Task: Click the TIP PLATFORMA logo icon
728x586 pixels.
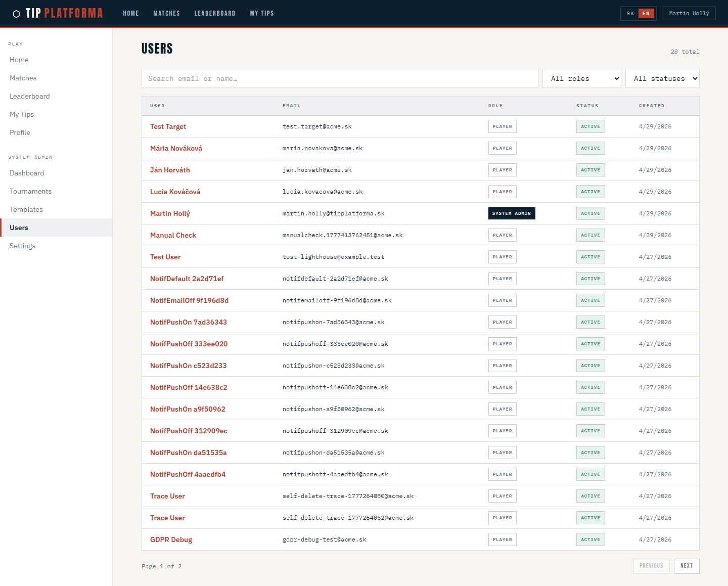Action: point(17,13)
